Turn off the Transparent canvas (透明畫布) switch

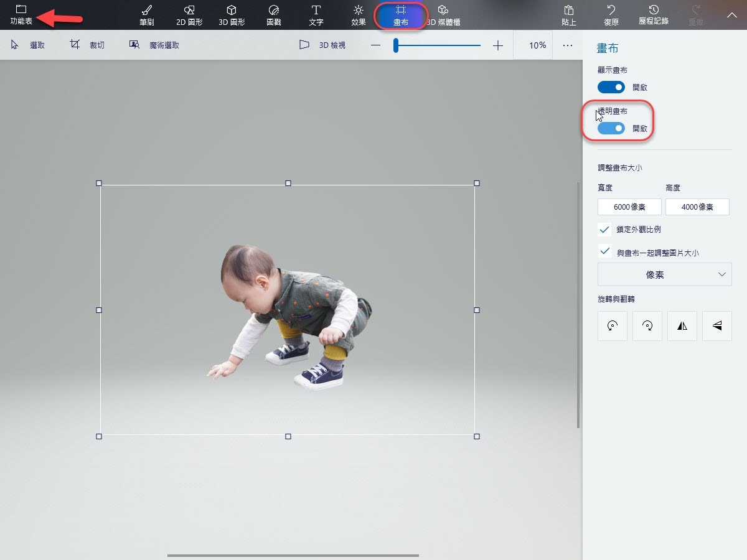coord(611,128)
